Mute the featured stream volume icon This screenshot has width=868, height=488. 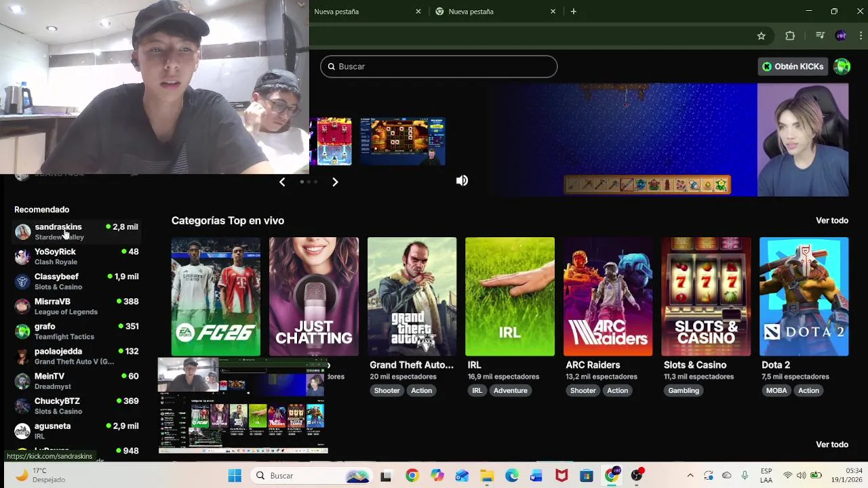462,180
